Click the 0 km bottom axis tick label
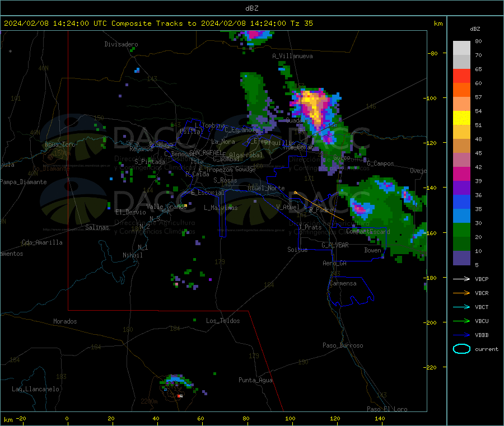The height and width of the screenshot is (426, 504). (x=67, y=418)
